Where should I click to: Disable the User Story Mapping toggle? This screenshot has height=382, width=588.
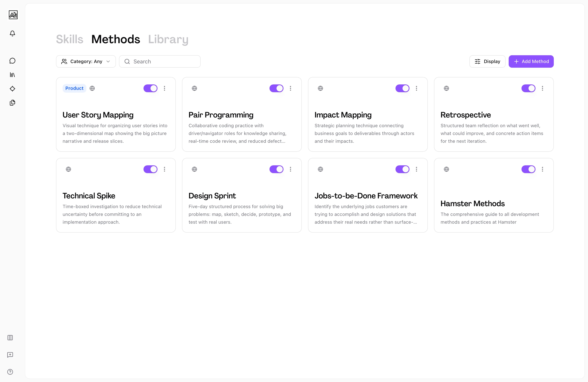tap(150, 88)
